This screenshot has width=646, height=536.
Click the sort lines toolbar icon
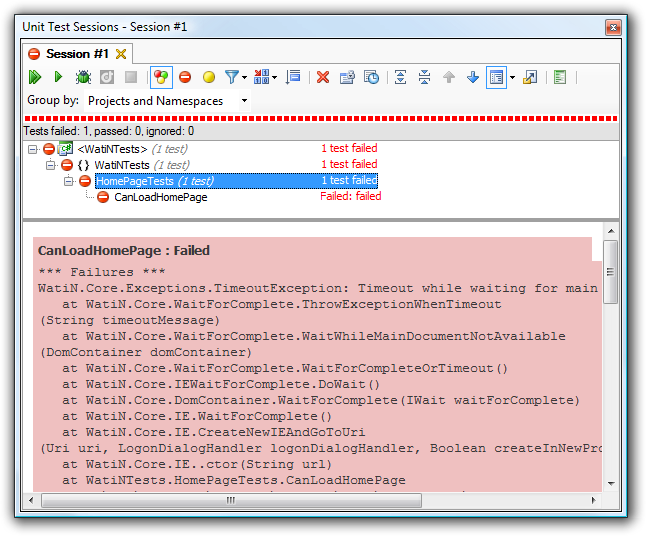tap(293, 77)
